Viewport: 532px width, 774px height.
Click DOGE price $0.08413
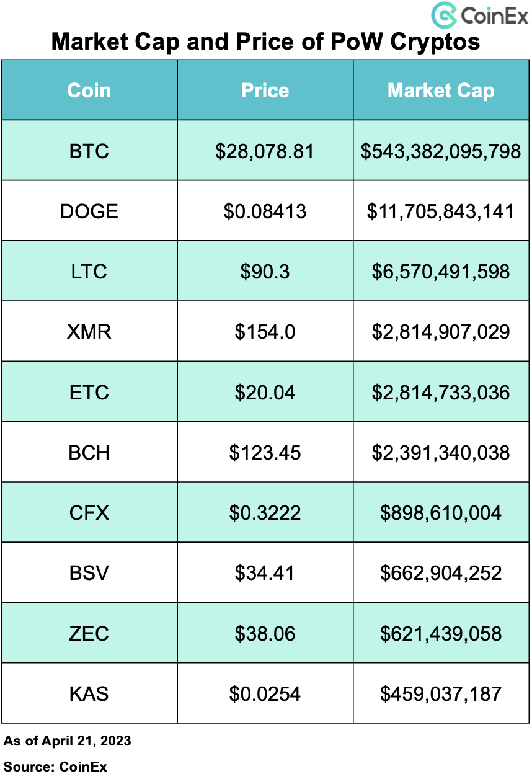click(x=265, y=211)
